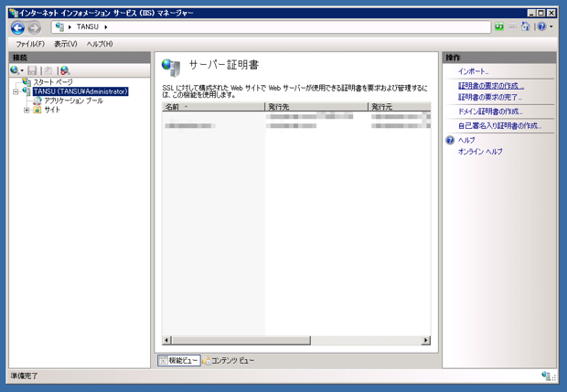Click the 自己署名入り証明書の作成... link
Screen dimensions: 567x392
click(x=499, y=126)
